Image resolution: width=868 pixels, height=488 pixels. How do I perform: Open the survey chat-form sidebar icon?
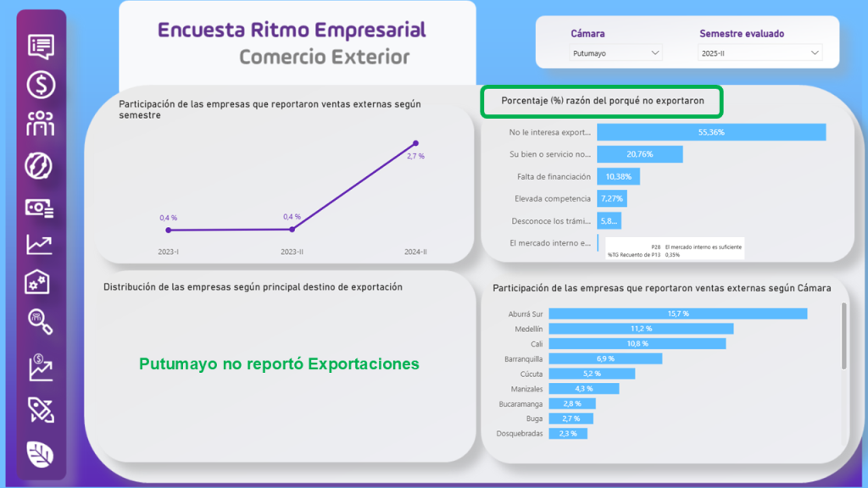(x=41, y=45)
